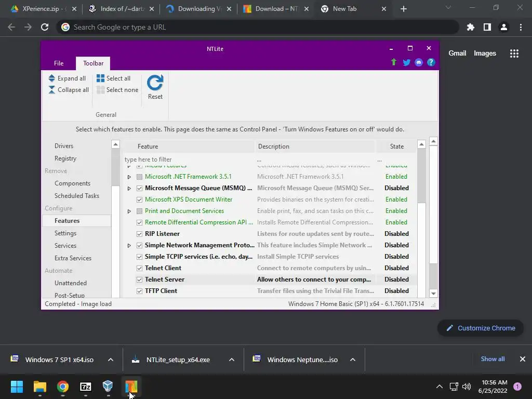Open Components page in sidebar
Screen dimensions: 532x399
click(72, 183)
